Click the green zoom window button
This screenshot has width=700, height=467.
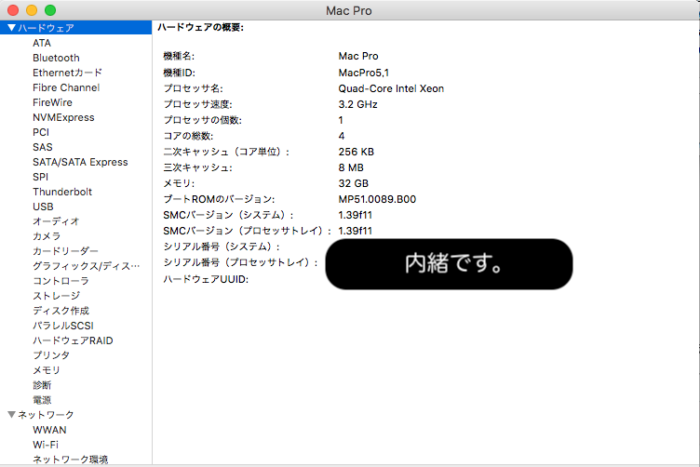tap(50, 10)
